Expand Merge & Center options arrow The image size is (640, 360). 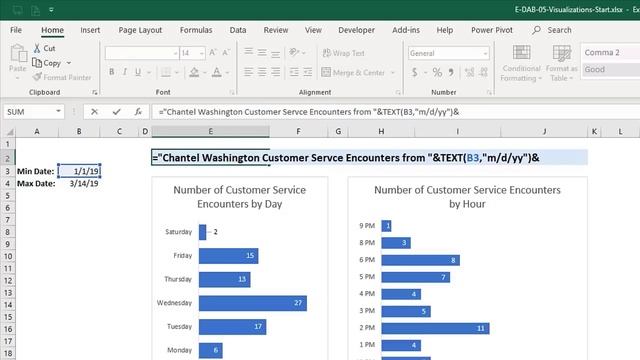[x=393, y=73]
